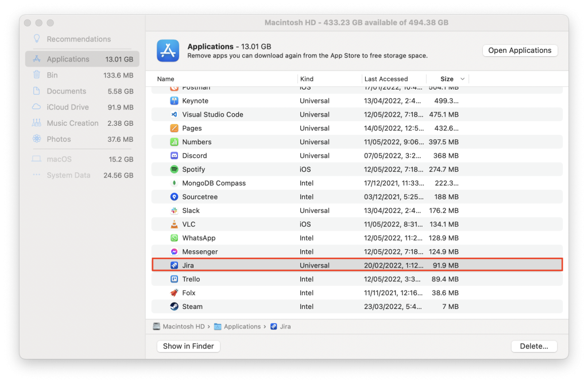Select Bin in the sidebar
Viewport: 588px width, 383px height.
click(x=82, y=75)
